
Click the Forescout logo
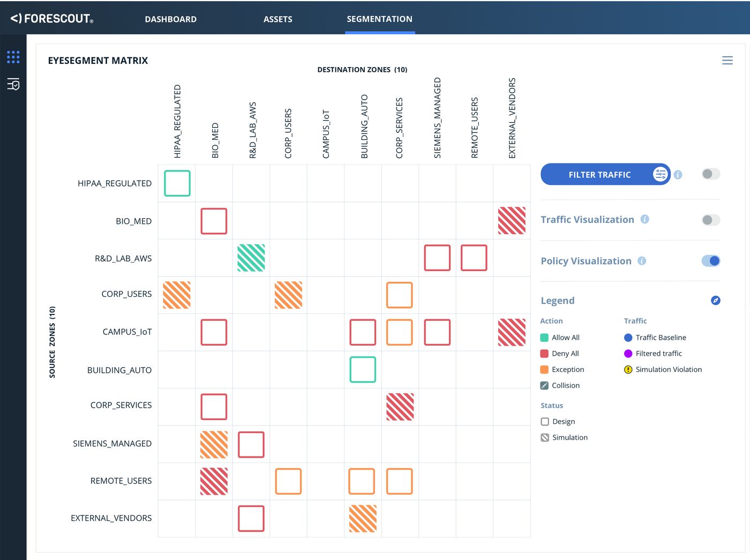click(52, 19)
